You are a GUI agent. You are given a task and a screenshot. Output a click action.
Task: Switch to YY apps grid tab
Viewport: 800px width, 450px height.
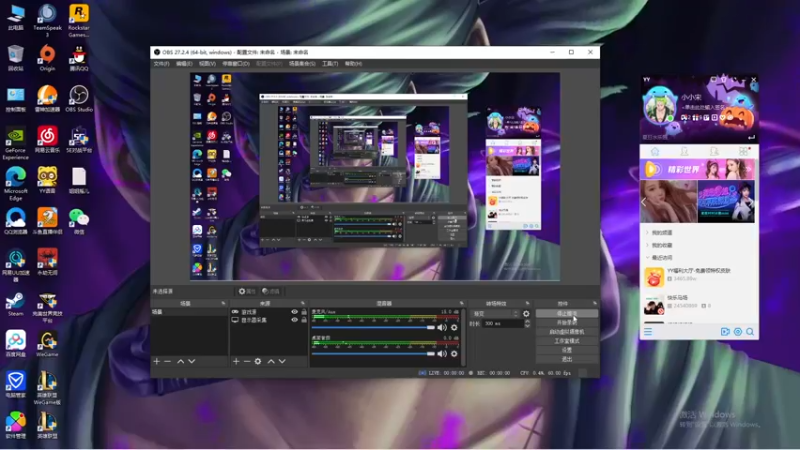coord(743,152)
